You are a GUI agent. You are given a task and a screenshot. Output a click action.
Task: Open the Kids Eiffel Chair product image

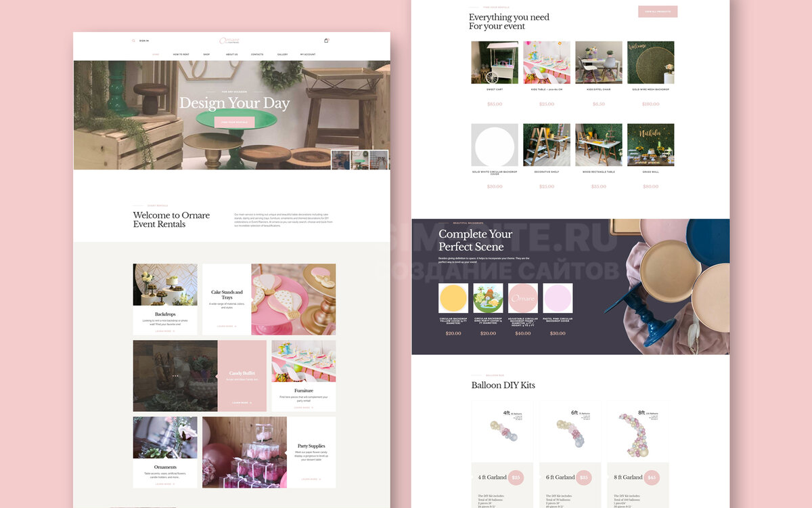(599, 62)
